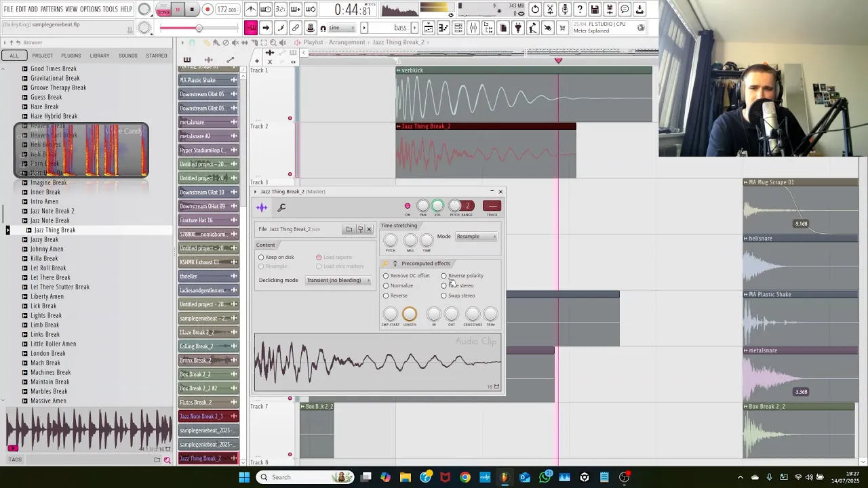
Task: Click the undo history icon
Action: pos(535,9)
